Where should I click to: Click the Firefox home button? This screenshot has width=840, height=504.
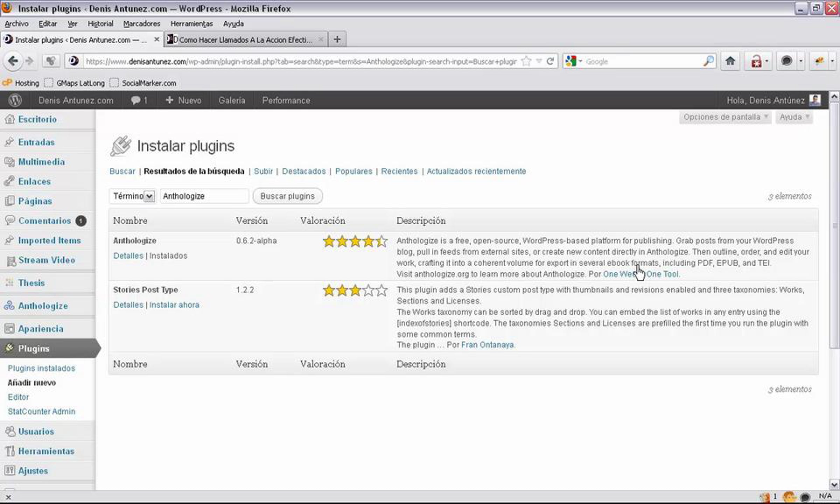click(730, 62)
